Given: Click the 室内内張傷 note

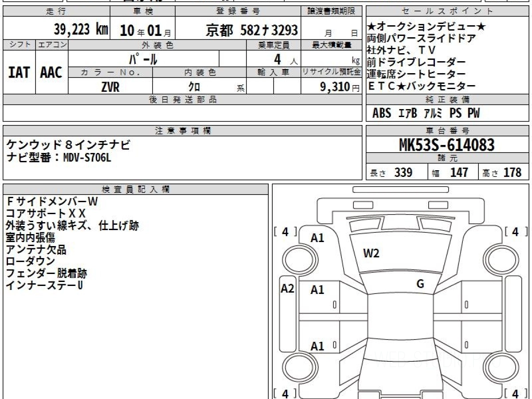Looking at the screenshot, I should (x=31, y=238).
